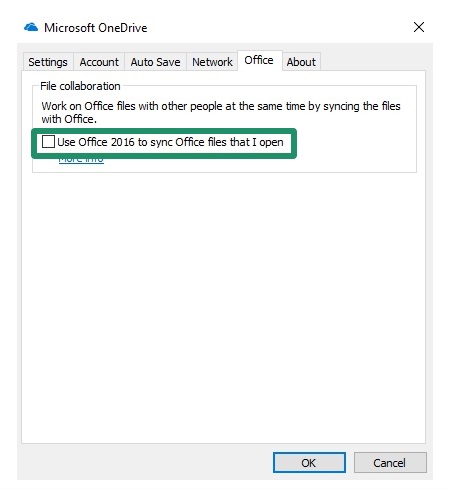Close the Microsoft OneDrive dialog
This screenshot has height=489, width=450.
[419, 27]
